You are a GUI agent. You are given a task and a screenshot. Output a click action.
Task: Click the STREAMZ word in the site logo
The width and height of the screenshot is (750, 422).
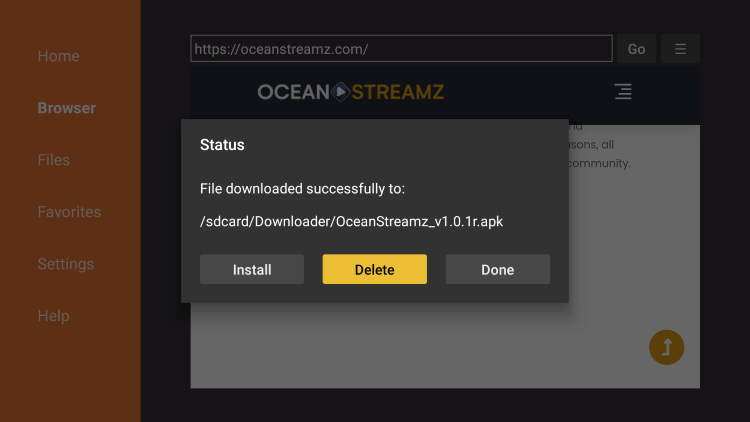[397, 92]
